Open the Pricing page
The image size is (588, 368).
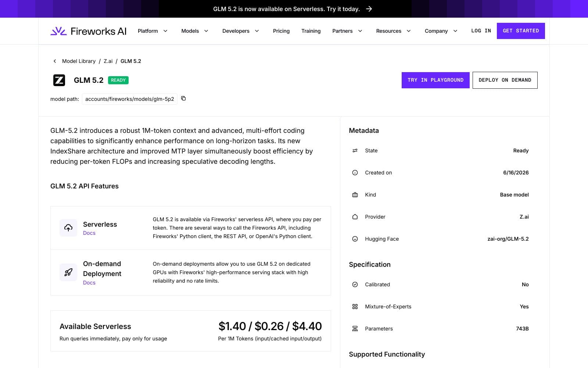(281, 31)
